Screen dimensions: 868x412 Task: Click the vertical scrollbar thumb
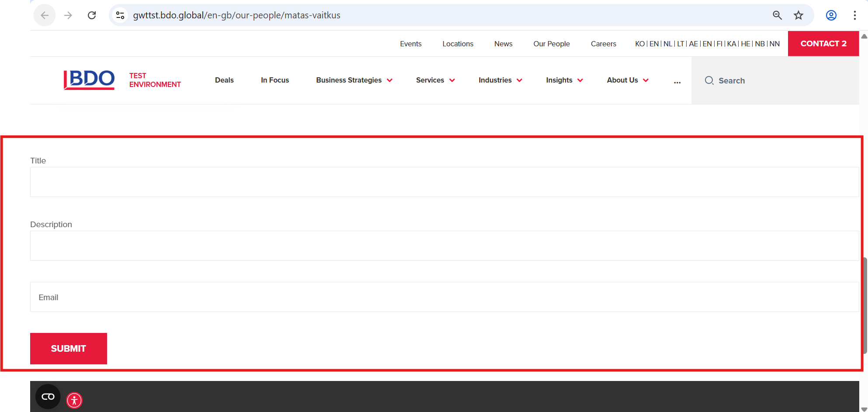tap(865, 305)
